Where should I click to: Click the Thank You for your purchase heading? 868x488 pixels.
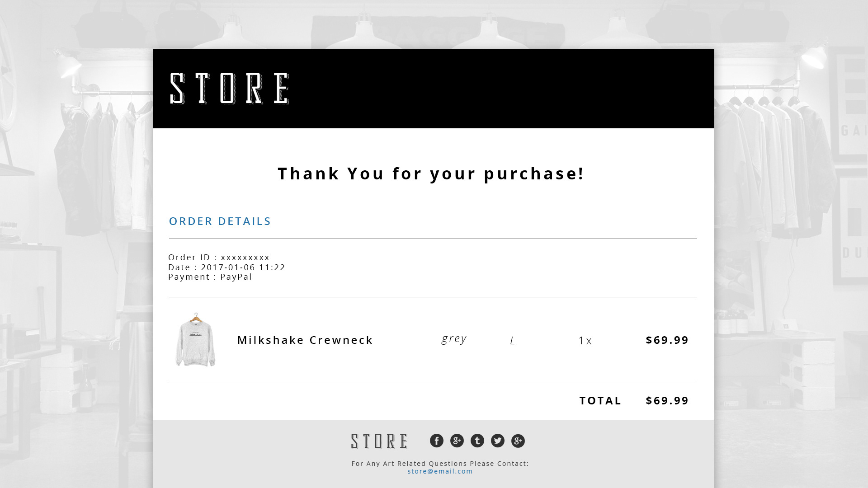[431, 174]
